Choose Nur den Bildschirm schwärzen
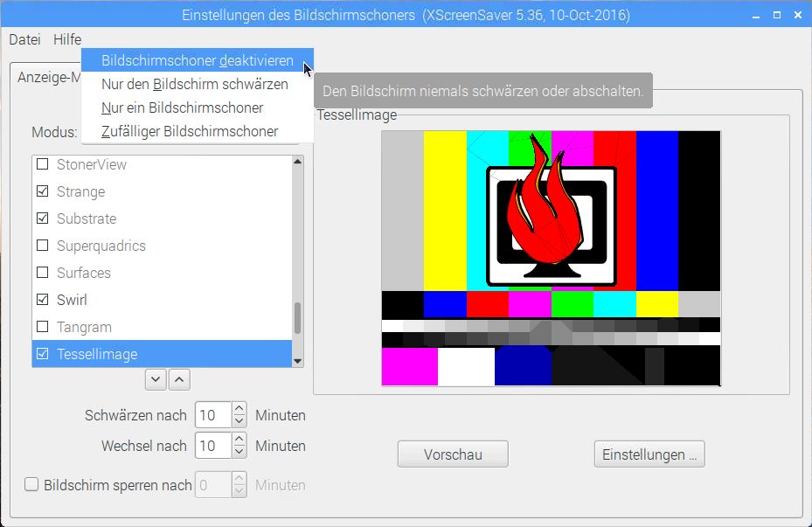This screenshot has height=527, width=812. [x=198, y=84]
